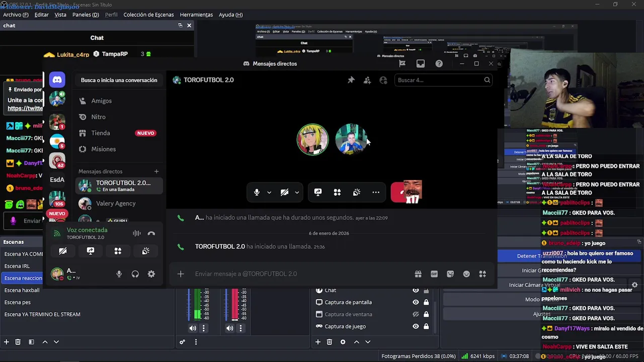Open source properties gear in Fuentes toolbar
Image resolution: width=644 pixels, height=362 pixels.
point(343,342)
